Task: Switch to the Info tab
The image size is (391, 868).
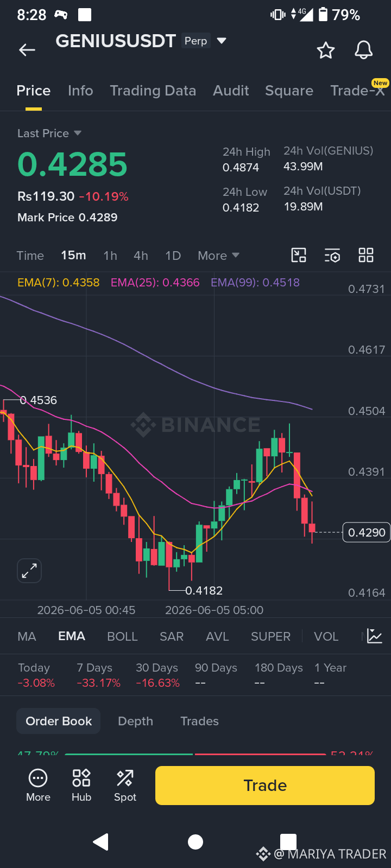Action: (x=80, y=91)
